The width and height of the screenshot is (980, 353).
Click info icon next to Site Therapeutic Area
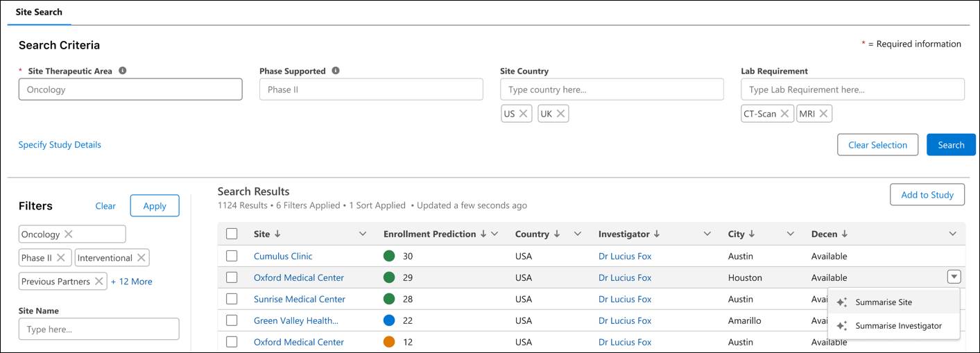pos(123,71)
